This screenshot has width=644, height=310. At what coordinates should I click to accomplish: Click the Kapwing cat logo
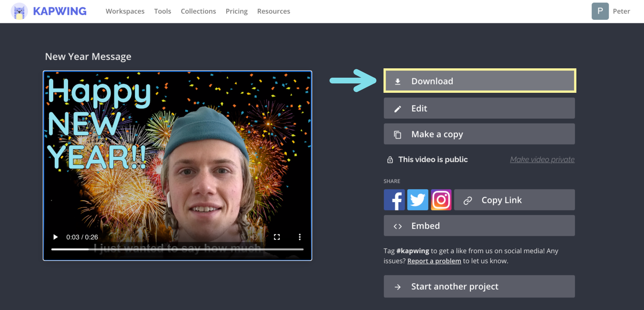click(19, 12)
